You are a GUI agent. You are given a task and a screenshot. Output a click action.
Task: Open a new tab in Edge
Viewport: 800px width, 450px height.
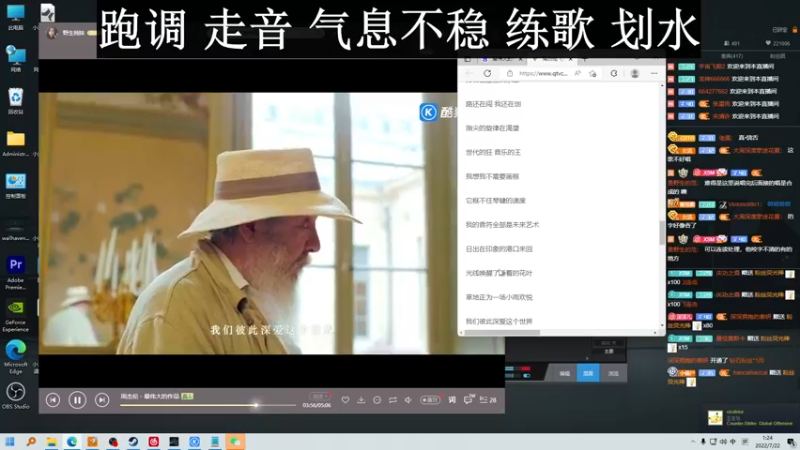click(x=585, y=59)
